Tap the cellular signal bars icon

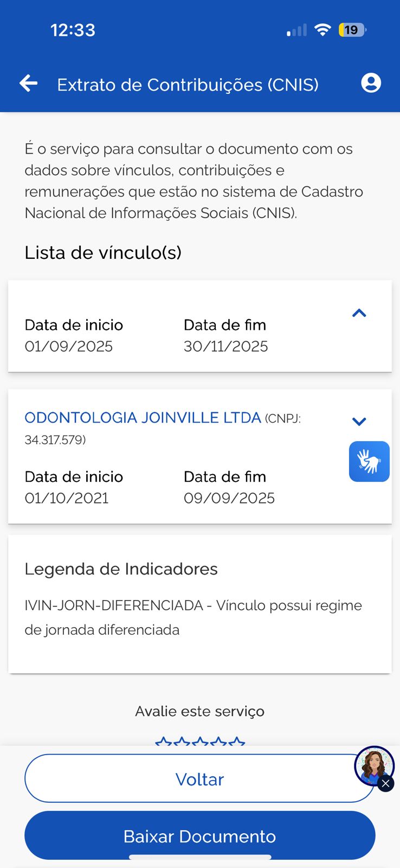pyautogui.click(x=296, y=30)
